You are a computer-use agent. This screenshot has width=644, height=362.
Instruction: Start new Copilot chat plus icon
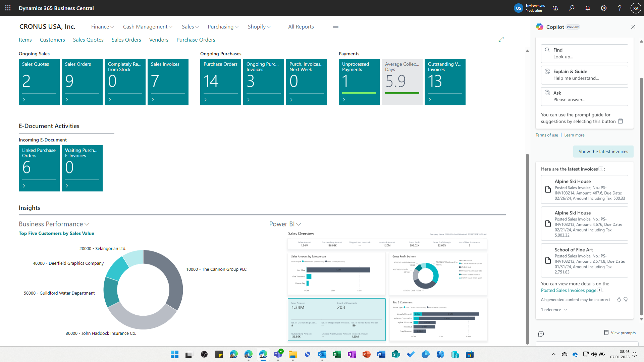pyautogui.click(x=541, y=334)
